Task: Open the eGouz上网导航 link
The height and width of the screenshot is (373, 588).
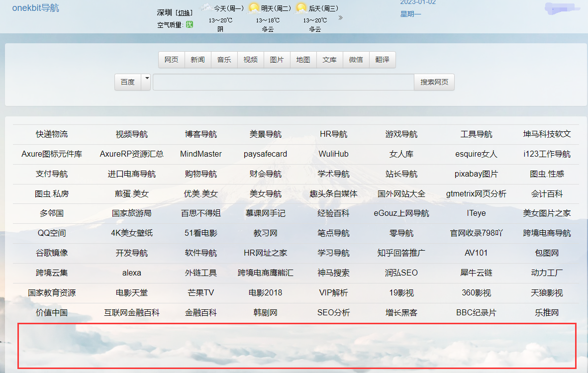Action: click(x=401, y=213)
